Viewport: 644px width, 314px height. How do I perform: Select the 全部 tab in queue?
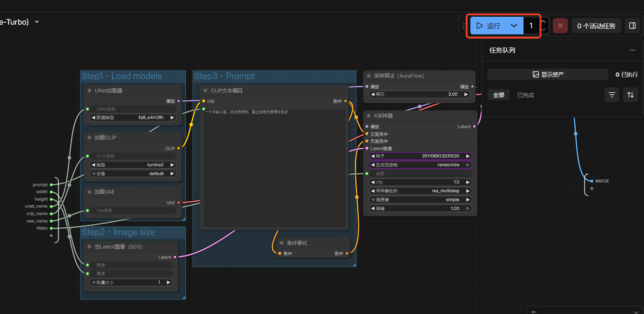click(499, 95)
